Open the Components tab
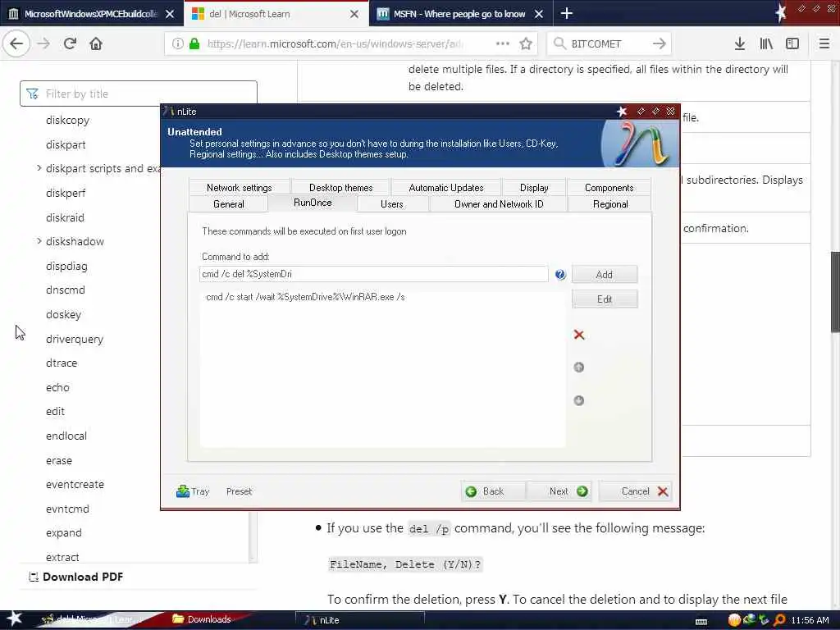The image size is (840, 630). 609,188
